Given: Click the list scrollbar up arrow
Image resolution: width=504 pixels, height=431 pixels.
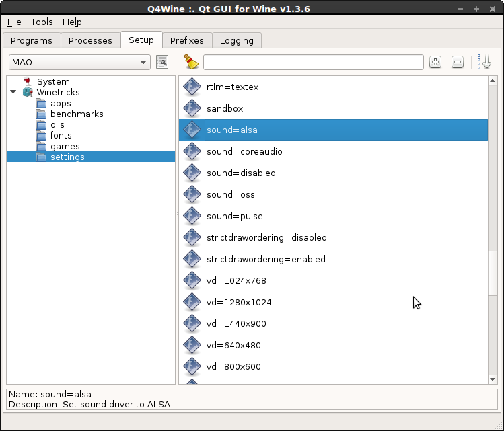Looking at the screenshot, I should [x=493, y=81].
